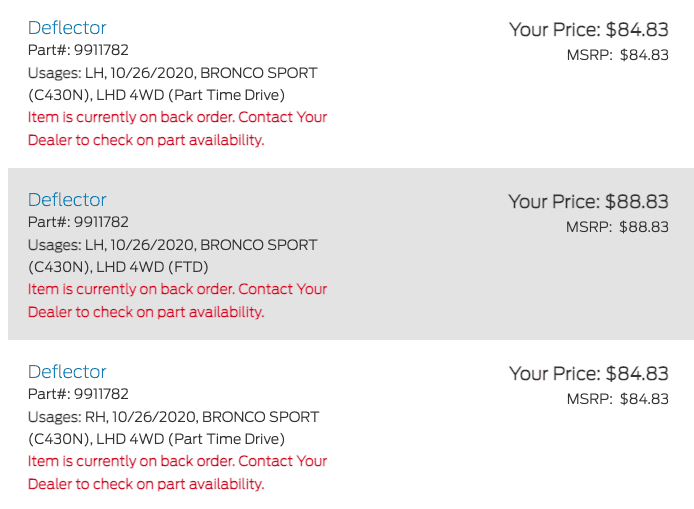
Task: Click the Your Price $88.83 text
Action: click(x=588, y=202)
